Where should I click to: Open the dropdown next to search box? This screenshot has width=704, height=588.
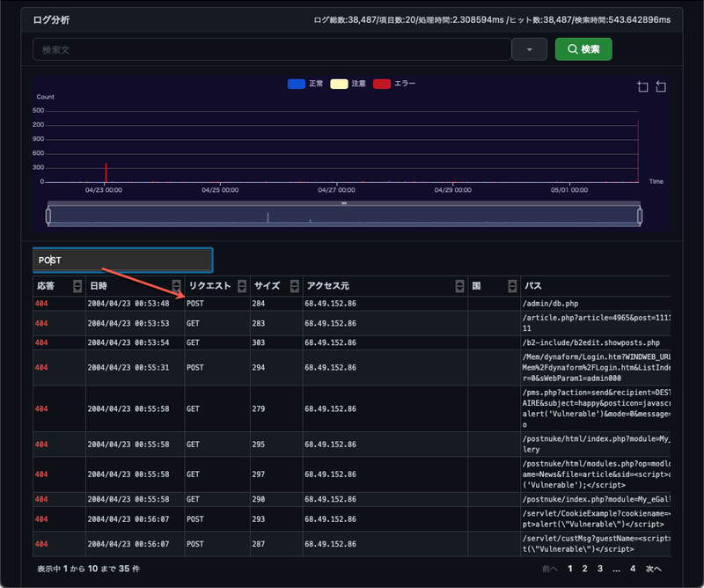click(530, 49)
